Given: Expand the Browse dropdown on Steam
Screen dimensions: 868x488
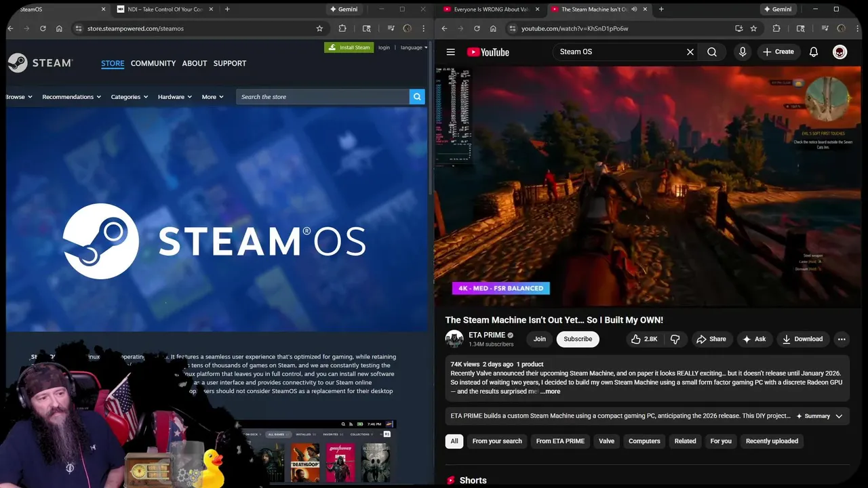Looking at the screenshot, I should coord(19,97).
